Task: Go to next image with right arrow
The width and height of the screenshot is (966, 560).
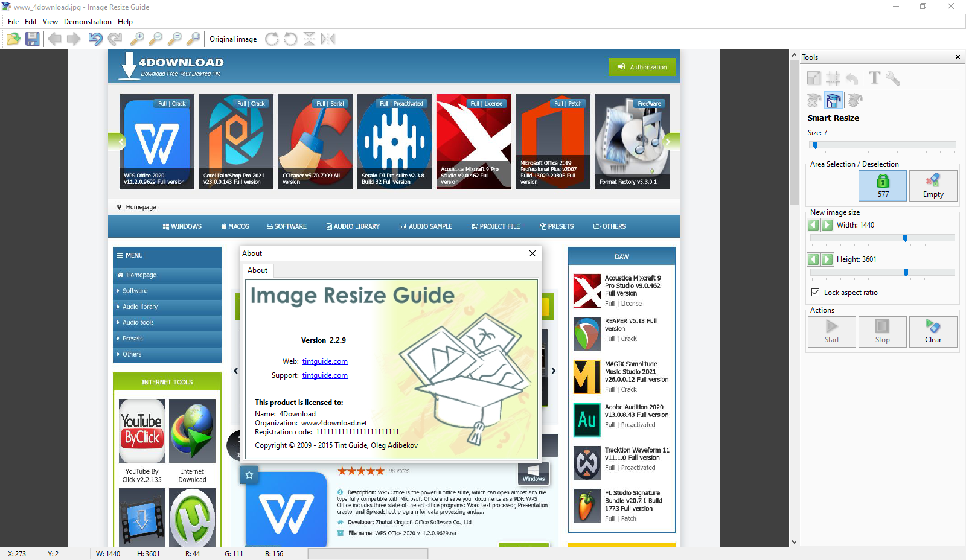Action: pyautogui.click(x=74, y=39)
